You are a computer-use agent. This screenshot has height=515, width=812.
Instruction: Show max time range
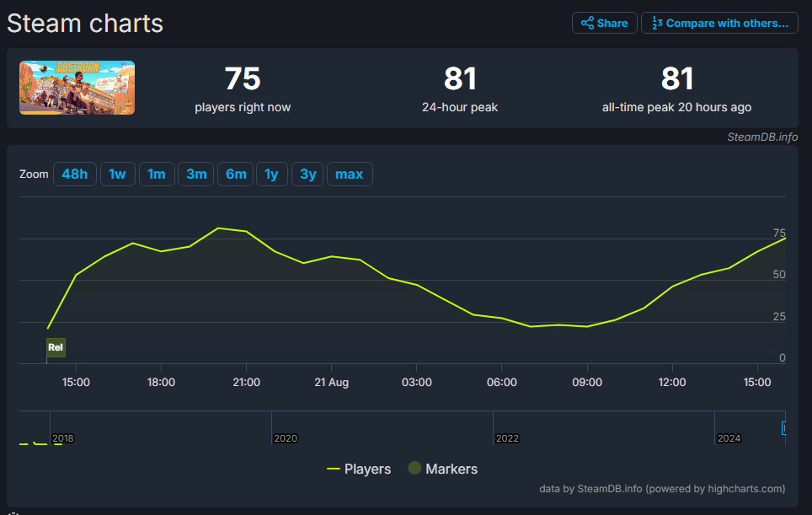[350, 174]
